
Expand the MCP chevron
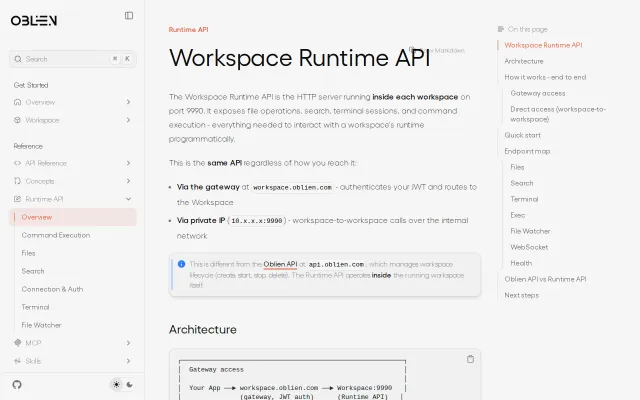click(x=128, y=343)
